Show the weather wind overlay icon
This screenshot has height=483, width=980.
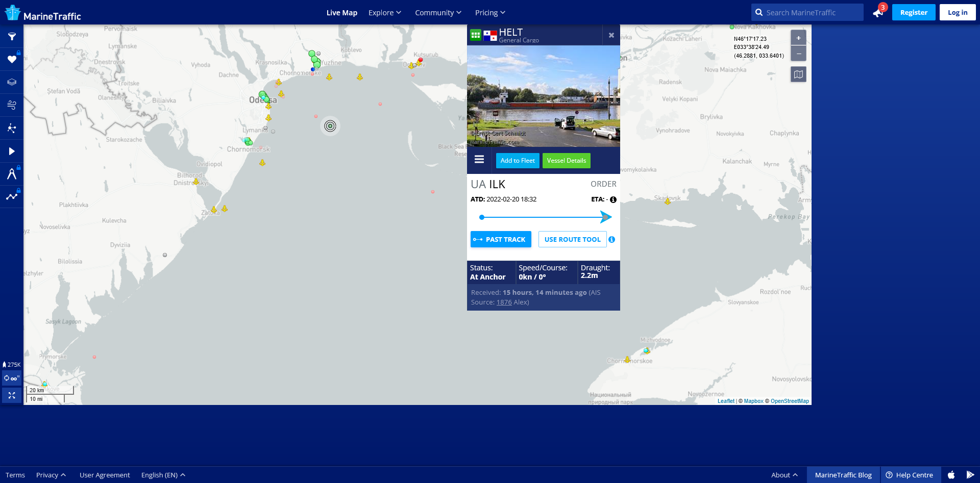coord(12,105)
